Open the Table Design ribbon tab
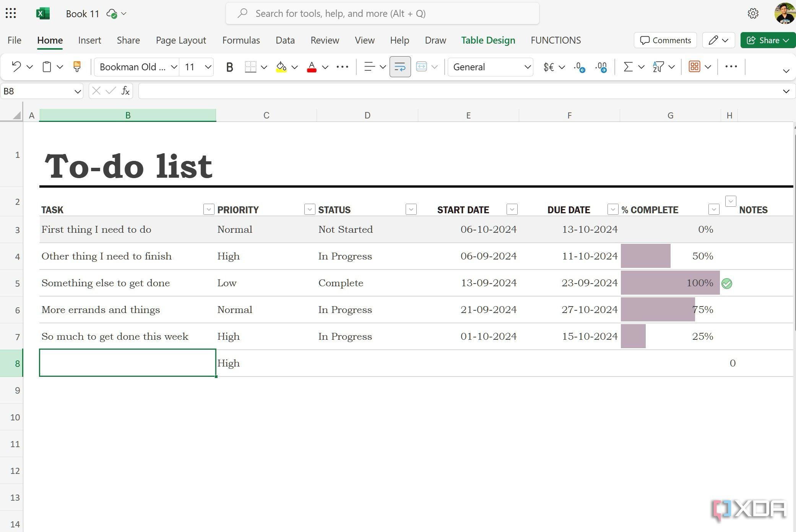Screen dimensions: 796x532 point(488,40)
